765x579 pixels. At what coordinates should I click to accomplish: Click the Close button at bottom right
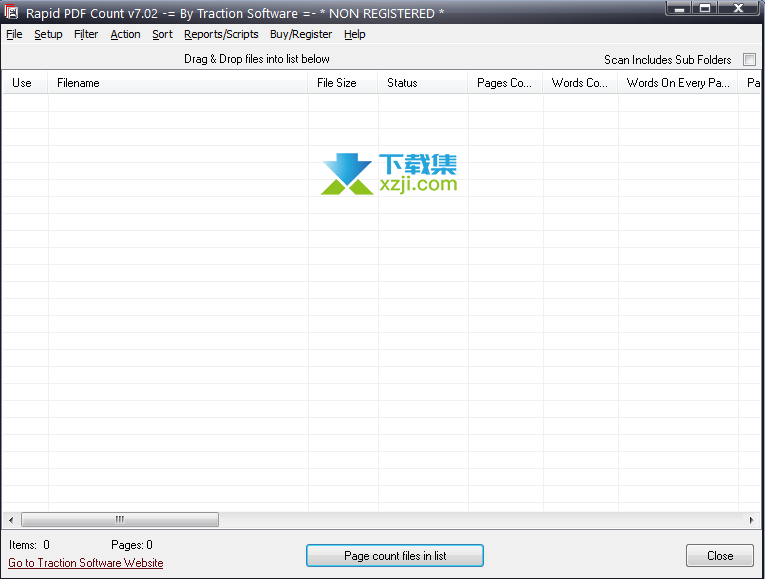[720, 556]
